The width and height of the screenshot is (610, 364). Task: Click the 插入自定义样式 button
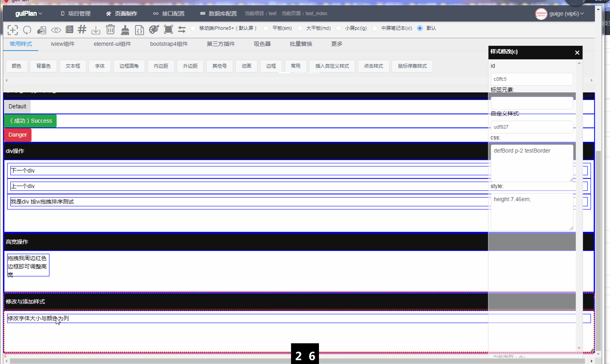pos(332,66)
